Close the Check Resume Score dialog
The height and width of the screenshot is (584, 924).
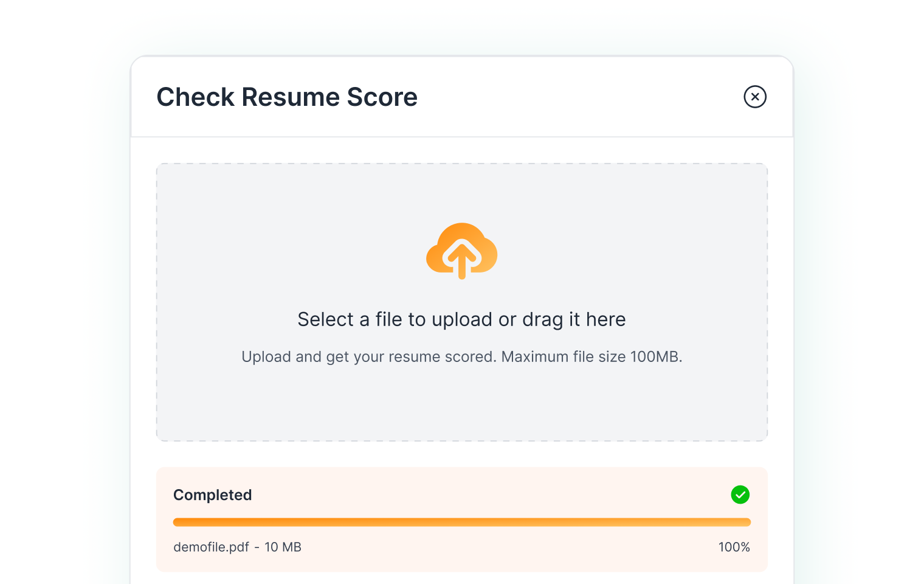pyautogui.click(x=755, y=97)
